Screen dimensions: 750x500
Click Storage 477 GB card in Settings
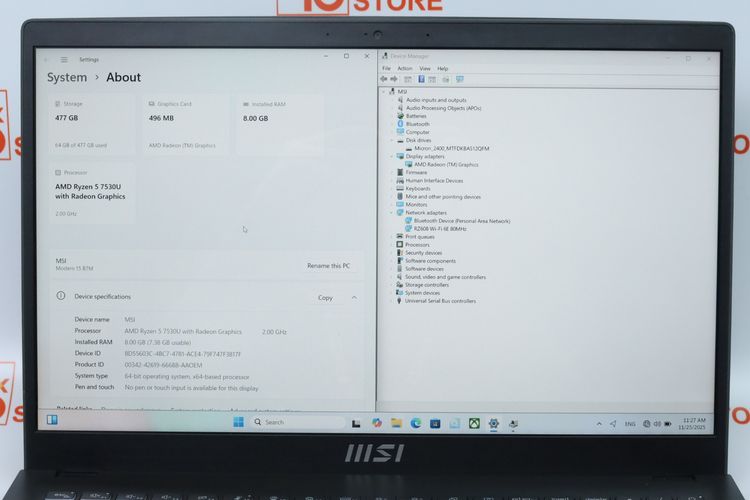pos(92,125)
